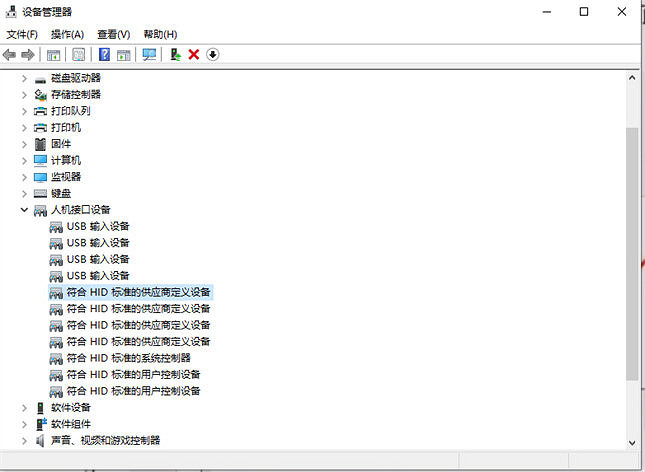
Task: Click the disable device down-arrow circle icon
Action: tap(212, 54)
